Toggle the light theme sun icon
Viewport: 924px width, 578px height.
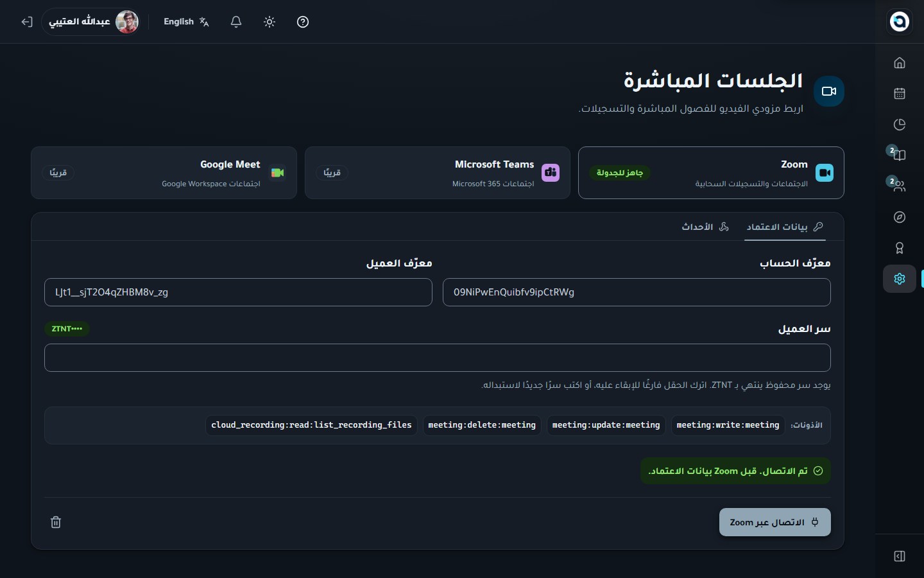pos(269,22)
